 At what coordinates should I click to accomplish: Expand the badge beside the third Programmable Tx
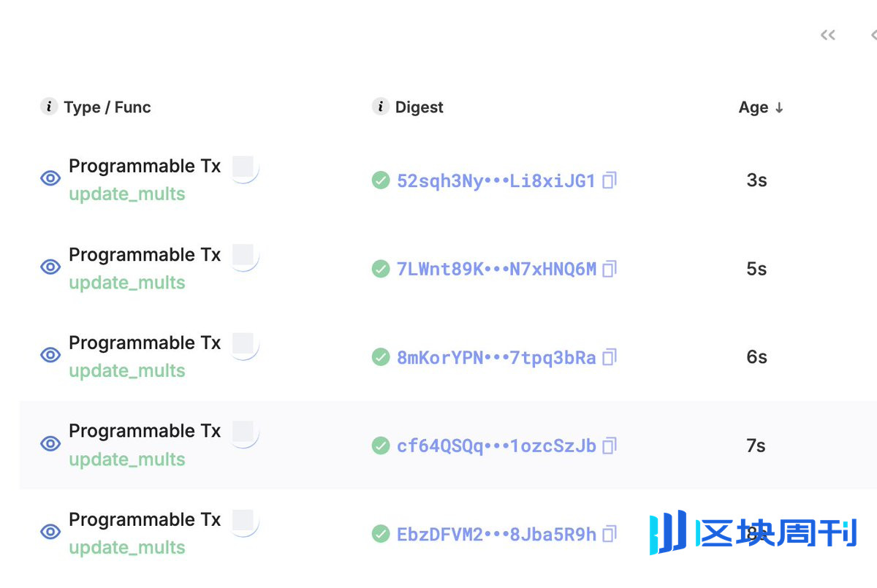coord(243,345)
